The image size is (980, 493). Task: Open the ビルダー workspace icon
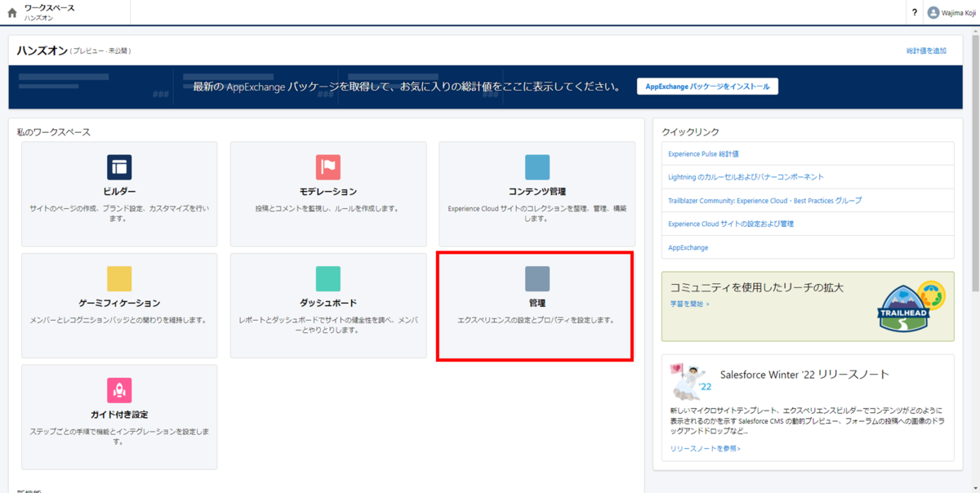tap(119, 167)
